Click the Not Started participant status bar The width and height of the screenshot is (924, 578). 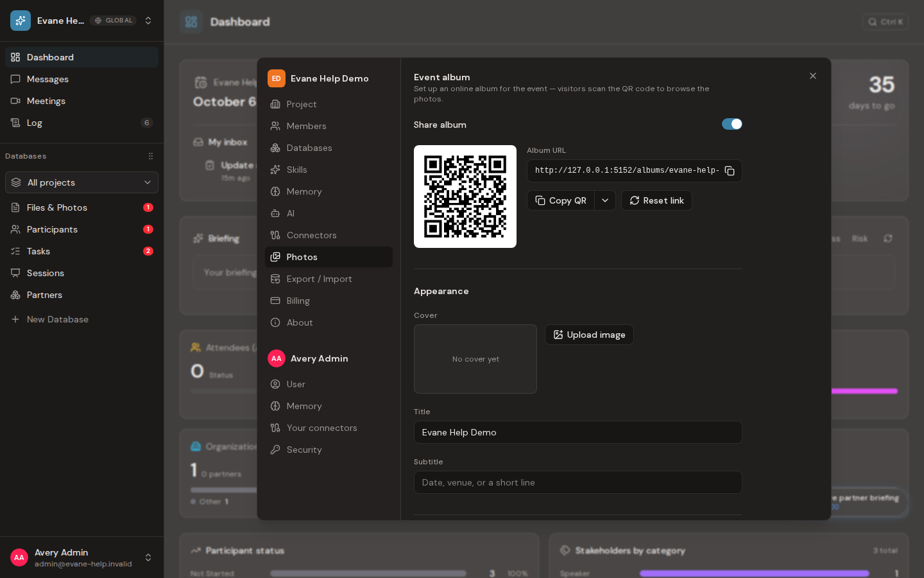point(368,574)
